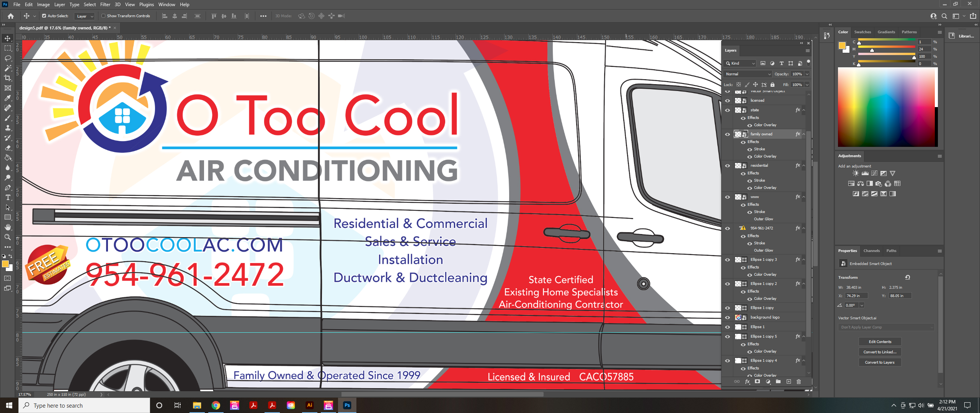980x413 pixels.
Task: Click the Transform X position field
Action: click(x=856, y=296)
